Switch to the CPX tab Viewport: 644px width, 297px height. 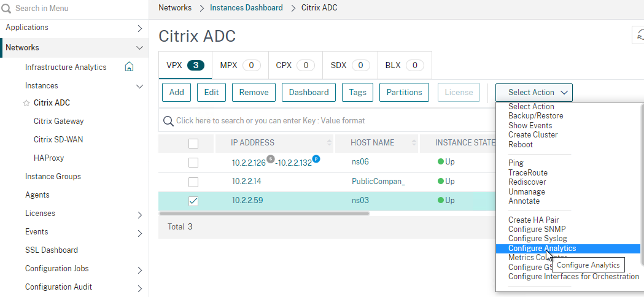click(x=295, y=65)
